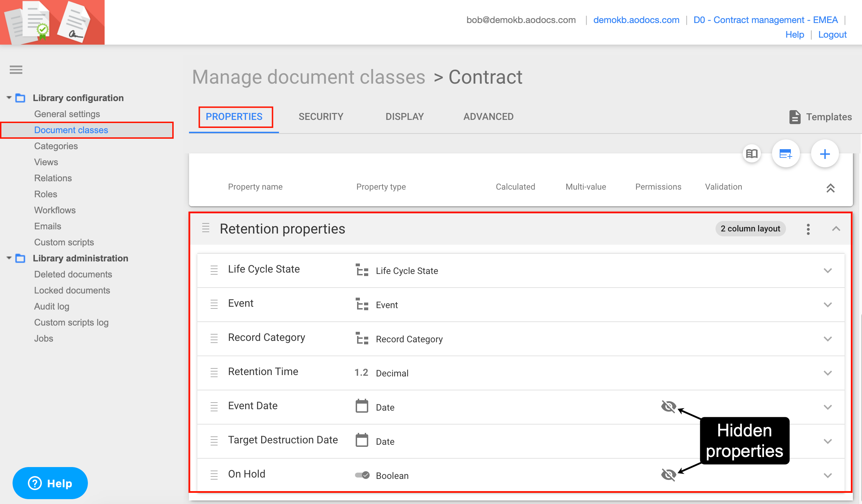Expand the Record Category property details
The image size is (862, 504).
pos(828,338)
